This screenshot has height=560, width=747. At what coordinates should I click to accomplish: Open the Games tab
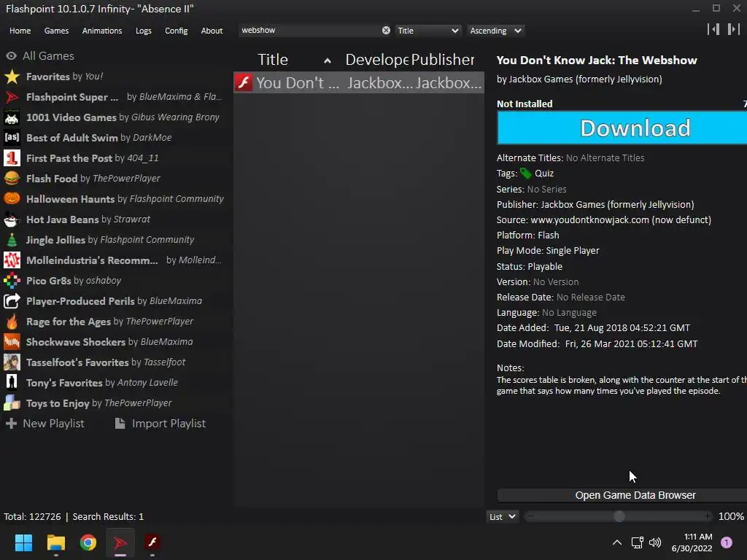[x=56, y=31]
